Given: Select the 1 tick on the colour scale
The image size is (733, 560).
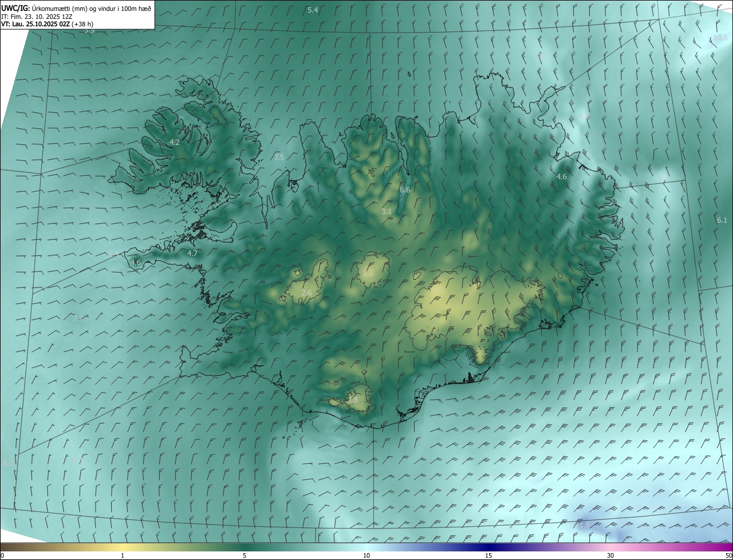Looking at the screenshot, I should pos(123,555).
